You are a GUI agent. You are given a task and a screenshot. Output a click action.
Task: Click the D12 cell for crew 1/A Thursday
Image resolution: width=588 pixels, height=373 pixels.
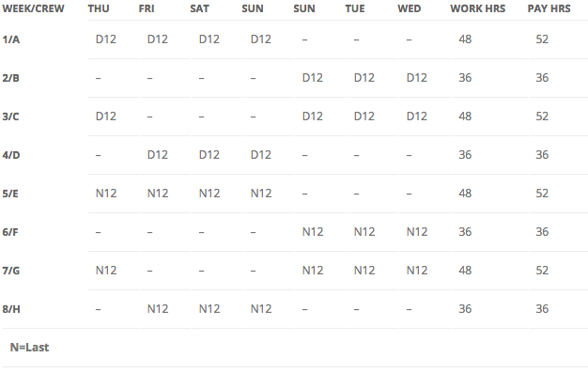click(106, 39)
